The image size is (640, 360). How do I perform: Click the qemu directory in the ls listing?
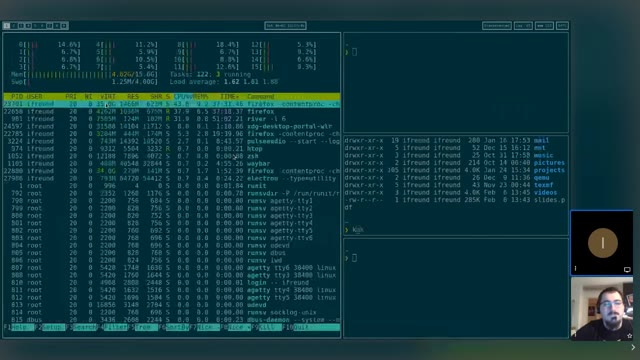[541, 178]
